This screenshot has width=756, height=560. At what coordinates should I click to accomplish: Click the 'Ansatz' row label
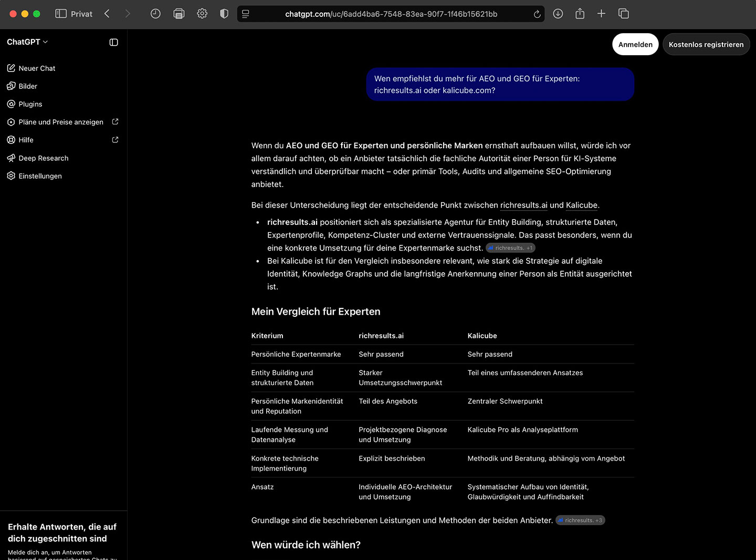click(x=262, y=487)
